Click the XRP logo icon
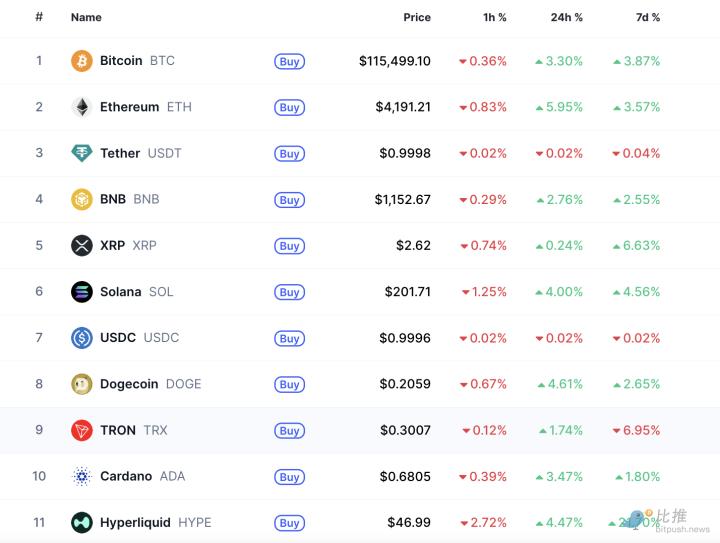This screenshot has height=543, width=720. click(81, 245)
